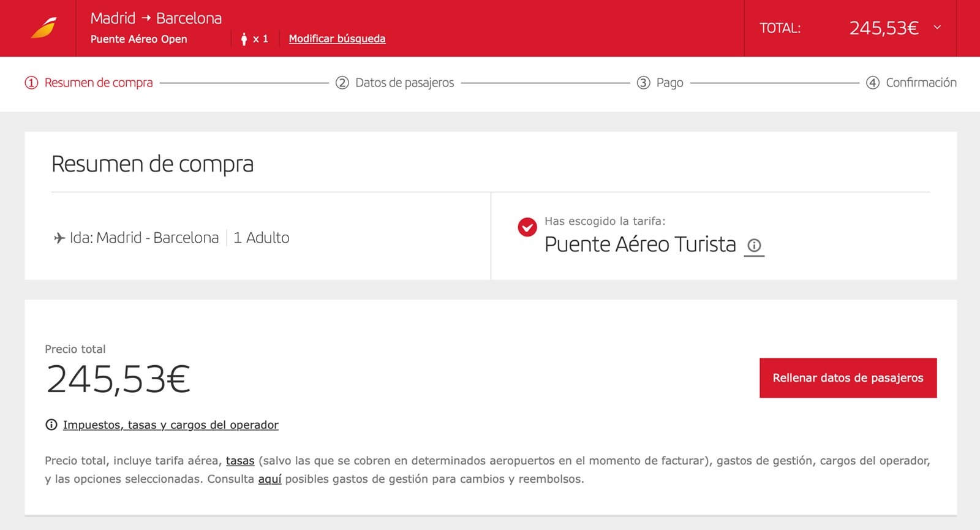Click the Precio total label
Viewport: 980px width, 530px height.
(75, 349)
